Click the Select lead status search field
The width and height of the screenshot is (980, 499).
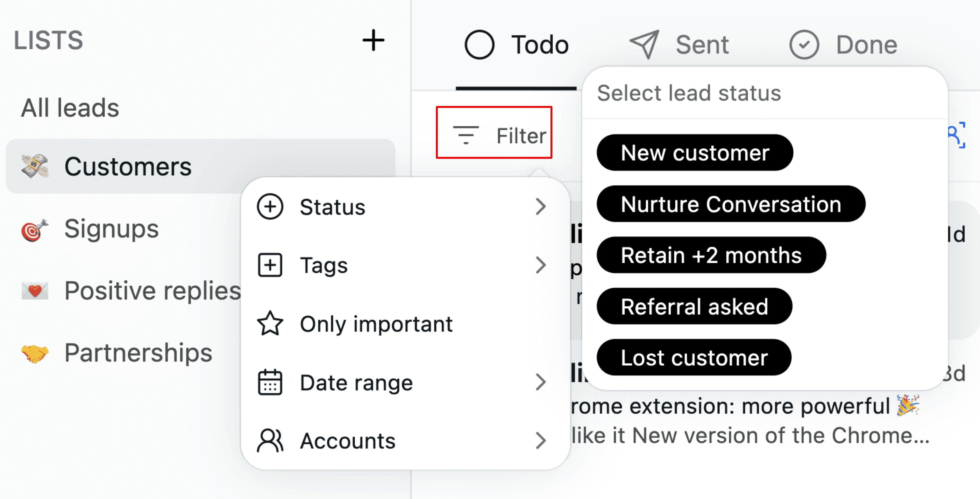click(765, 93)
